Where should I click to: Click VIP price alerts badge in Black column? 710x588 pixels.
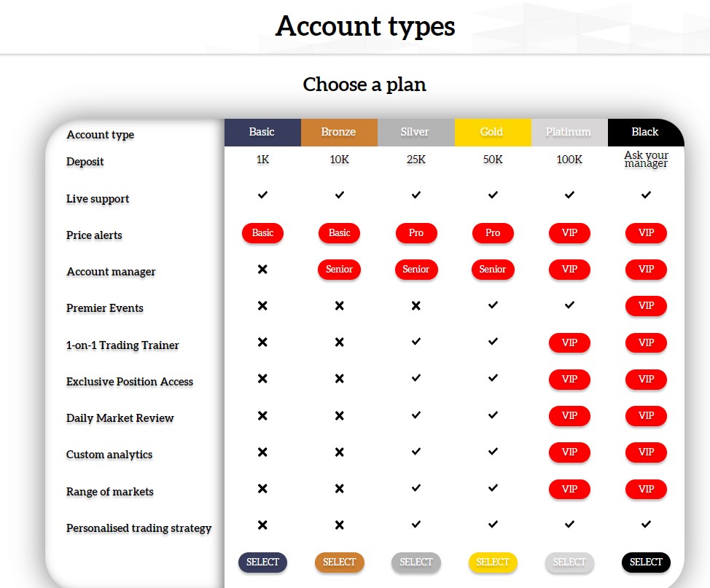click(646, 233)
